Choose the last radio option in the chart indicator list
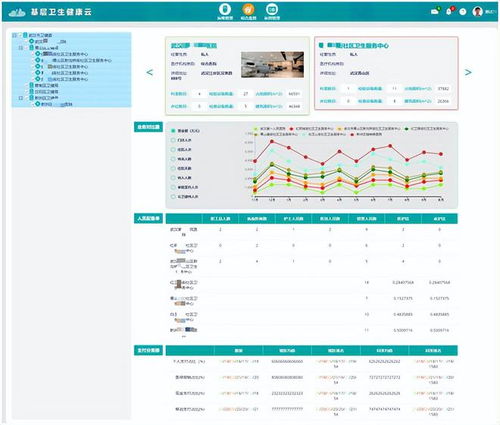 [x=173, y=197]
